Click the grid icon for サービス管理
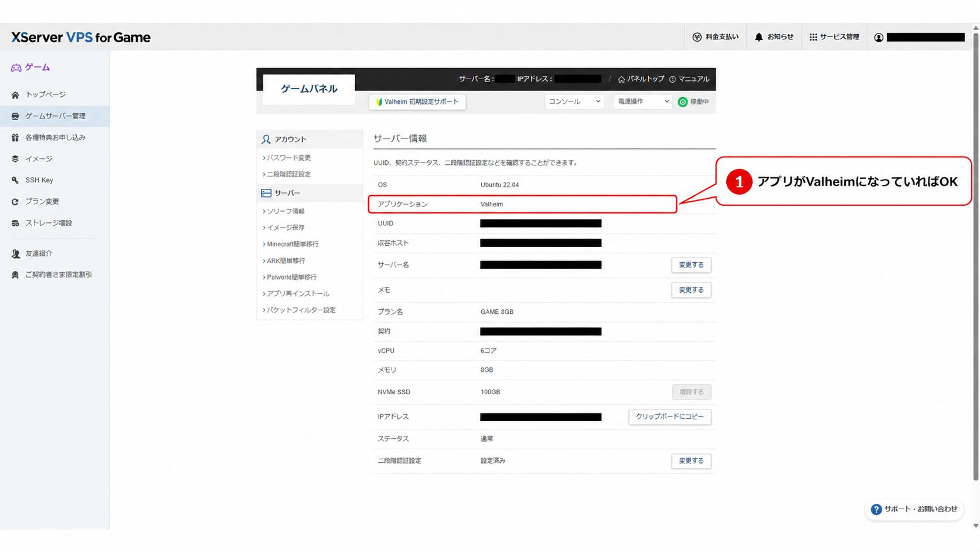 click(x=813, y=37)
